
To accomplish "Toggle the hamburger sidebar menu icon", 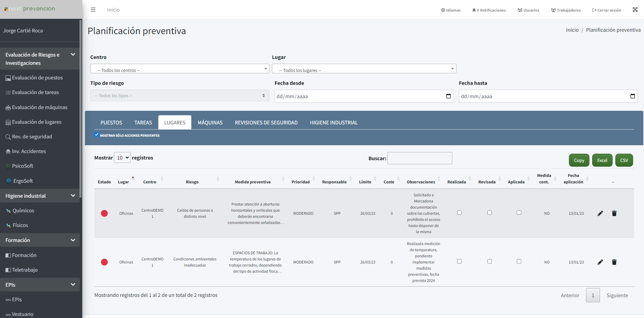I will [x=93, y=10].
